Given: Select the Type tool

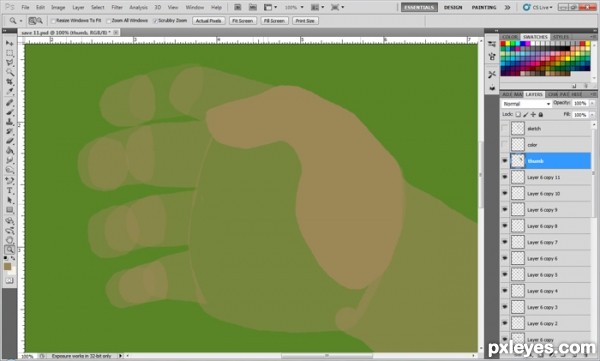Looking at the screenshot, I should pos(10,190).
